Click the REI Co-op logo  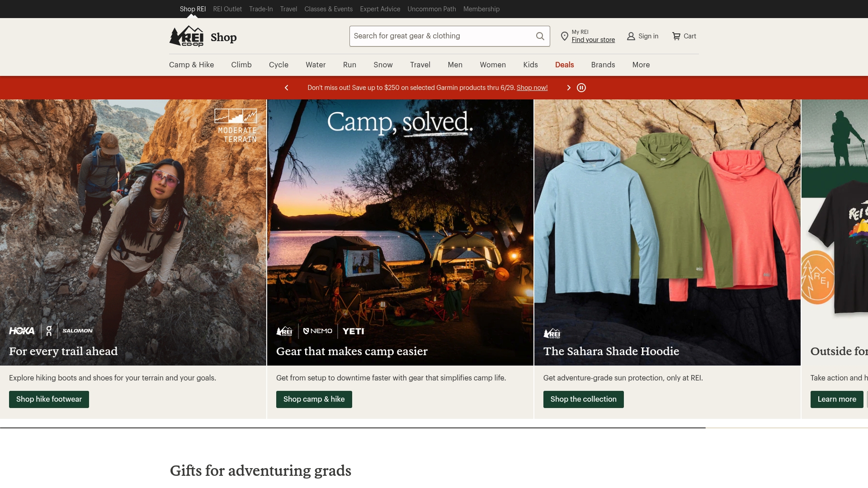pyautogui.click(x=186, y=36)
